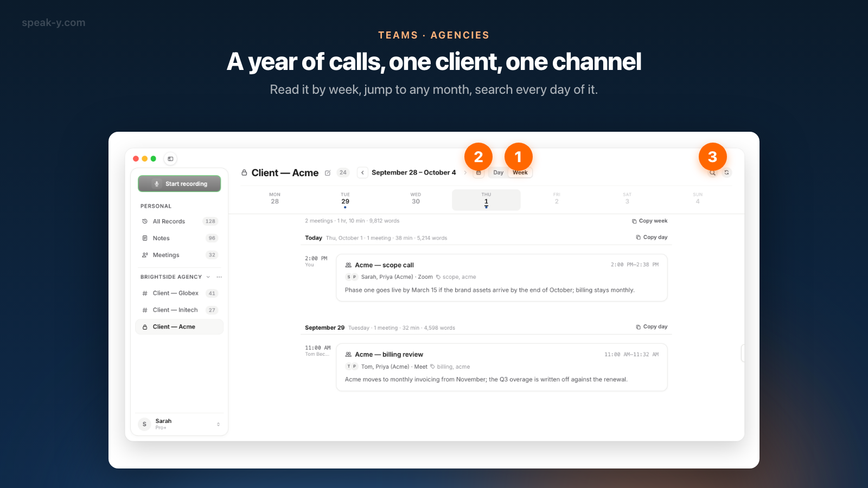Screen dimensions: 868x488
Task: Click the lock icon before the Client — Acme heading
Action: pos(244,172)
